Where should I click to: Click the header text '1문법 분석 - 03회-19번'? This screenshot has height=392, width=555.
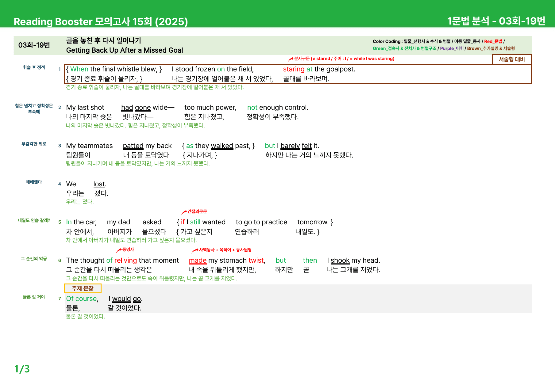496,21
